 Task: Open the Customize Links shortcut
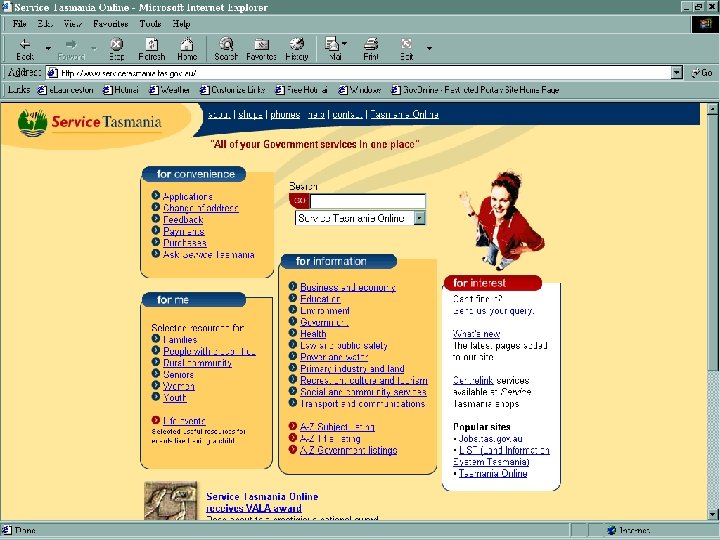(x=232, y=90)
